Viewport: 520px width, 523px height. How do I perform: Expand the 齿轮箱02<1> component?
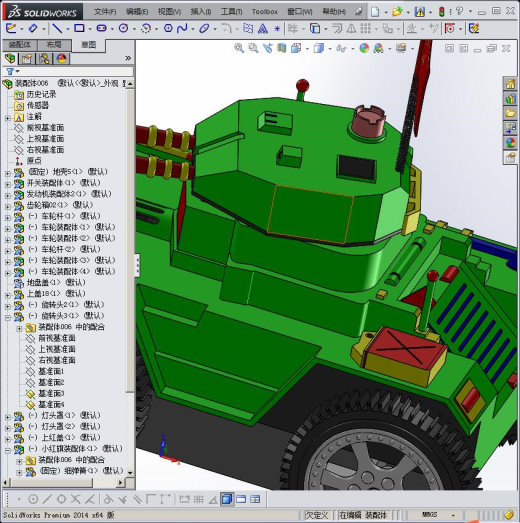pyautogui.click(x=8, y=206)
